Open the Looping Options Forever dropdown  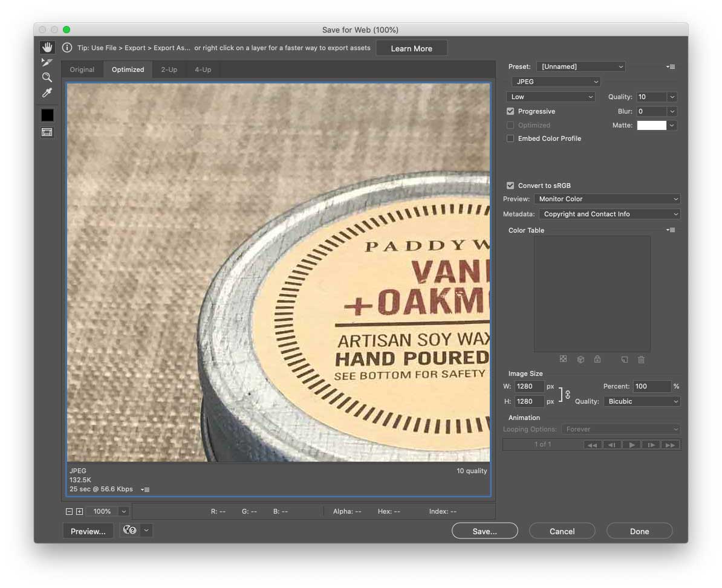click(620, 429)
